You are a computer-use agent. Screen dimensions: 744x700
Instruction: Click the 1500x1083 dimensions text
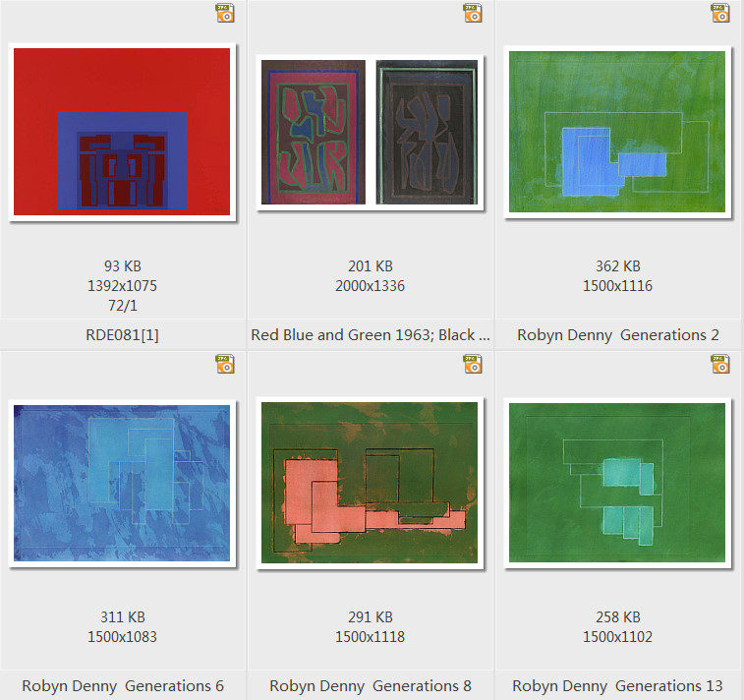point(123,637)
